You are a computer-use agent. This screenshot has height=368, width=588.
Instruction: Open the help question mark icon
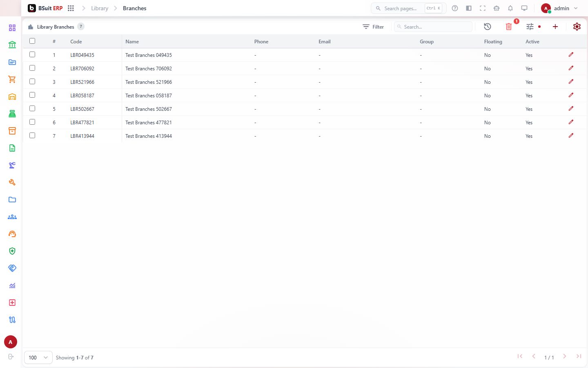(455, 8)
